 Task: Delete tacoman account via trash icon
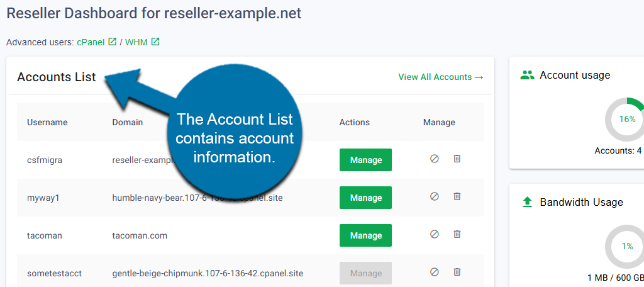tap(457, 235)
